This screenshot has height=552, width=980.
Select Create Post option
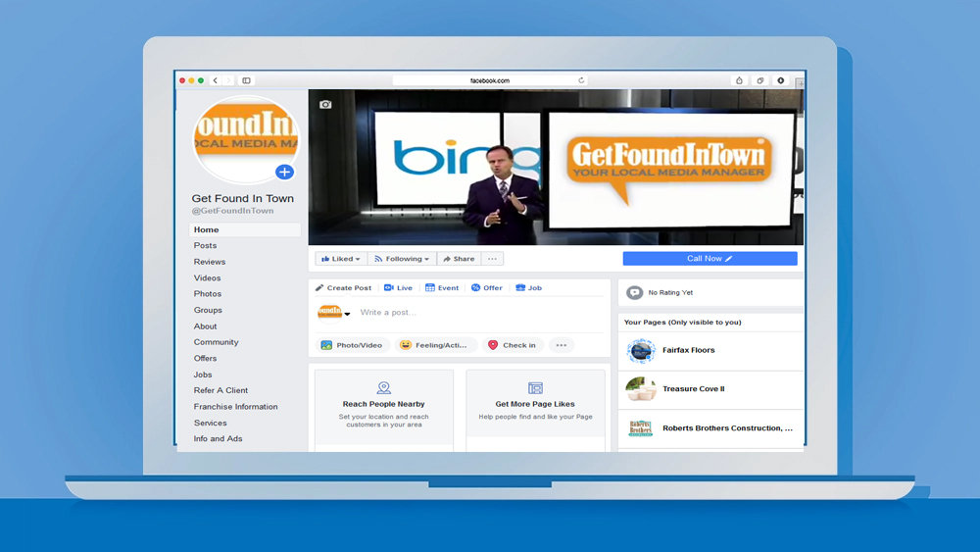coord(343,288)
